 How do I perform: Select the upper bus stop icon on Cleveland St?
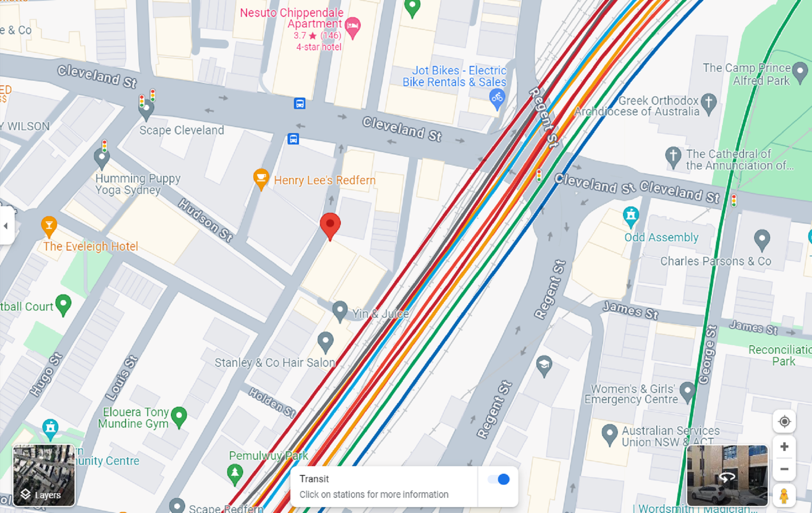click(300, 104)
